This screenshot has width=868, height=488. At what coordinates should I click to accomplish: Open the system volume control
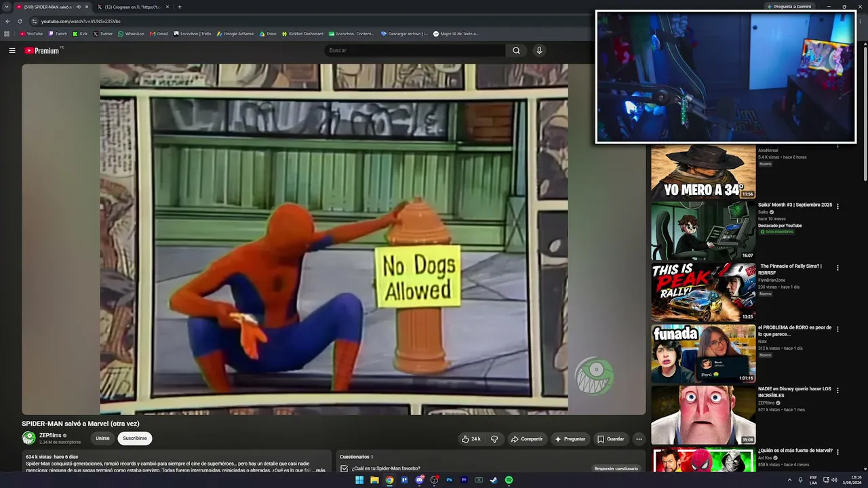pos(834,480)
